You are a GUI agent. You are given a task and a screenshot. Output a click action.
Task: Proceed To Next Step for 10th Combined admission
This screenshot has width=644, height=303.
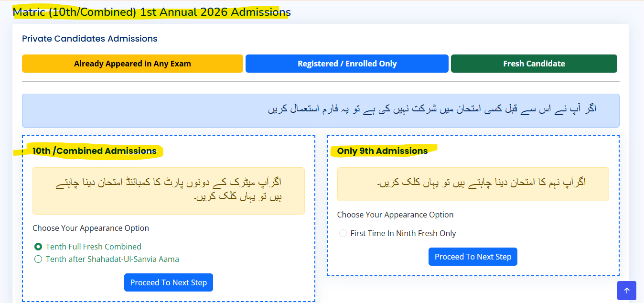[168, 282]
